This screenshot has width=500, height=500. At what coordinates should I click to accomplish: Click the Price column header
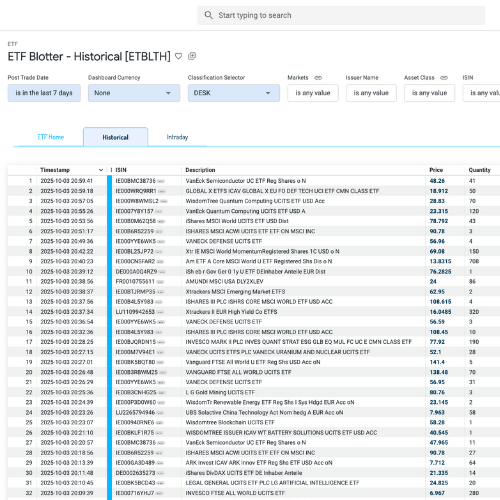pos(436,170)
